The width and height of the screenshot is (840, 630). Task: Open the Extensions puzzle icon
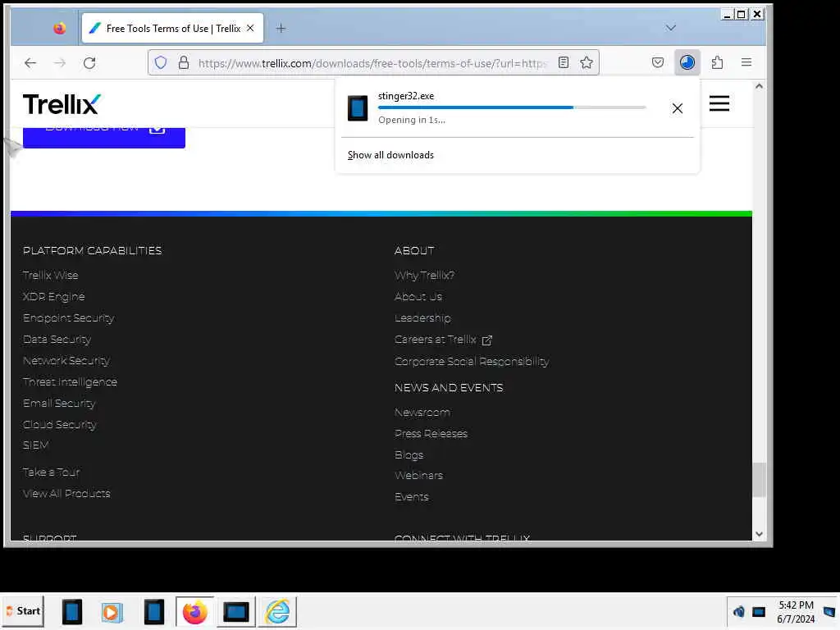(717, 62)
